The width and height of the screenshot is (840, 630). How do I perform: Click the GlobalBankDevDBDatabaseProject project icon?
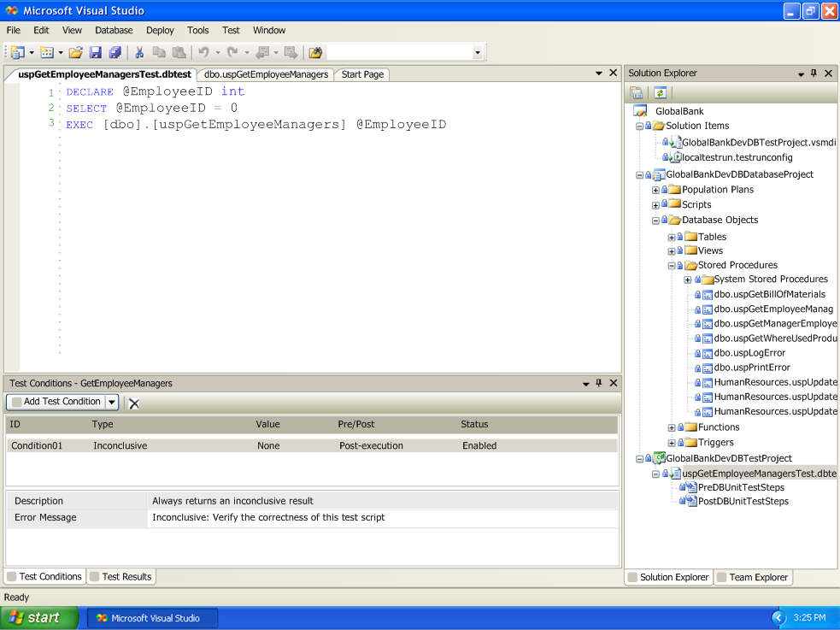pyautogui.click(x=659, y=174)
